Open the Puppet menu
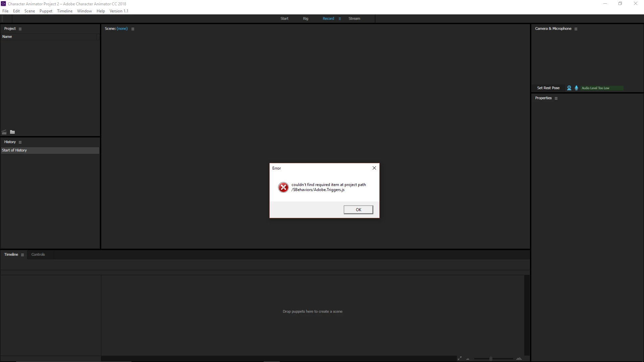 46,11
